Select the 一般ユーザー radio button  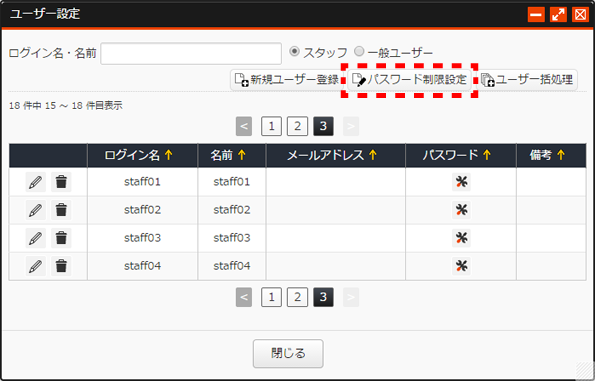[359, 51]
